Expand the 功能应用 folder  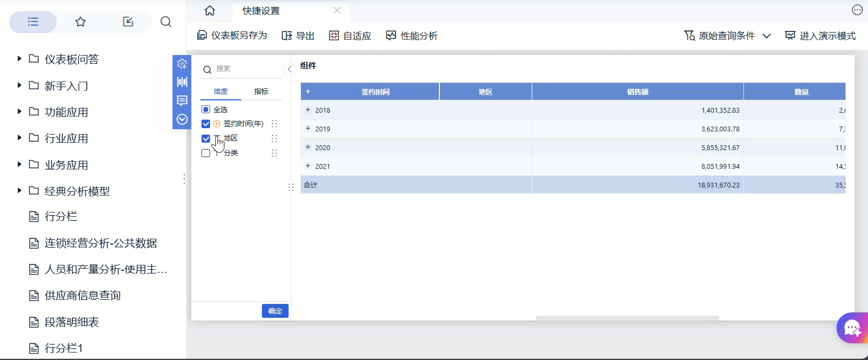point(19,112)
